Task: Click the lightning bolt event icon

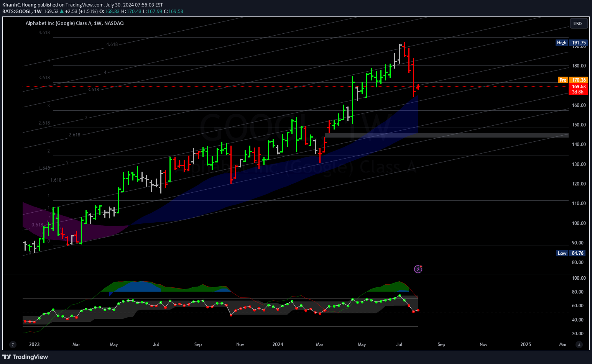Action: point(418,269)
